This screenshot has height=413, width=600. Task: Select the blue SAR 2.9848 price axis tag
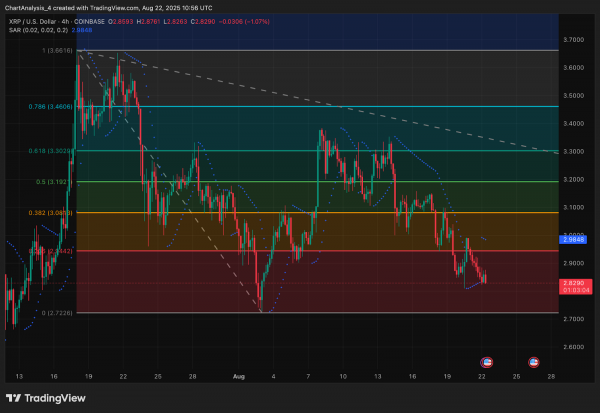[573, 240]
